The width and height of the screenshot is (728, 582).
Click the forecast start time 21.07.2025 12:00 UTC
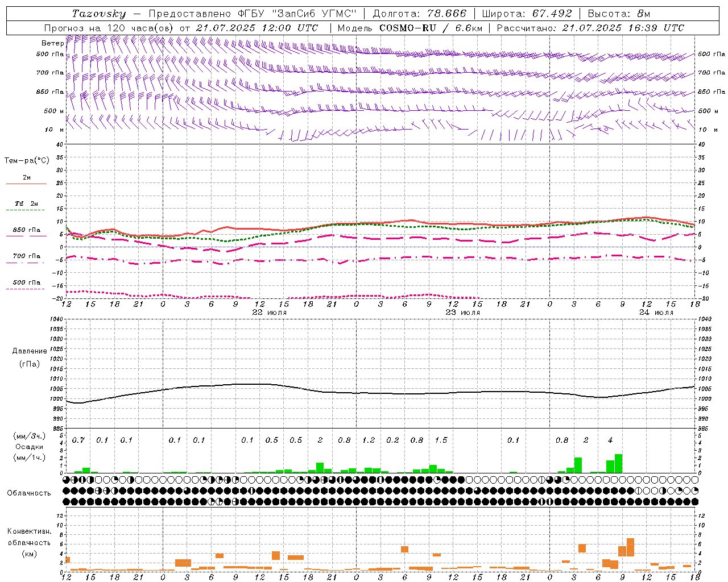257,28
